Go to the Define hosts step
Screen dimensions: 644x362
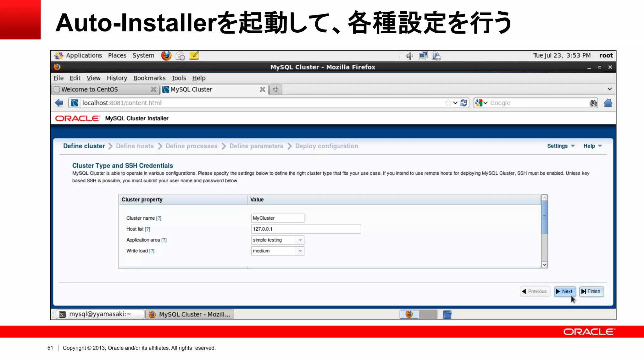click(x=135, y=146)
